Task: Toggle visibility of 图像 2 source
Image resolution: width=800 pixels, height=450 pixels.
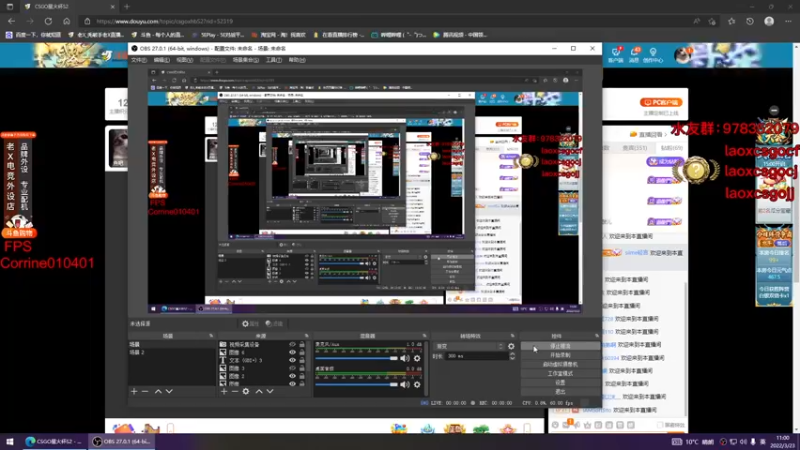Action: [x=292, y=376]
